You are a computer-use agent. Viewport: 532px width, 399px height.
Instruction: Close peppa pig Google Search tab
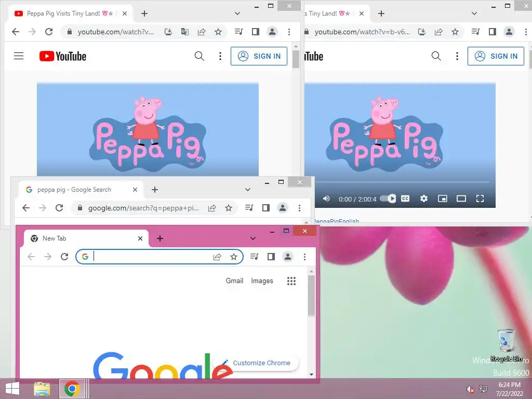[135, 190]
